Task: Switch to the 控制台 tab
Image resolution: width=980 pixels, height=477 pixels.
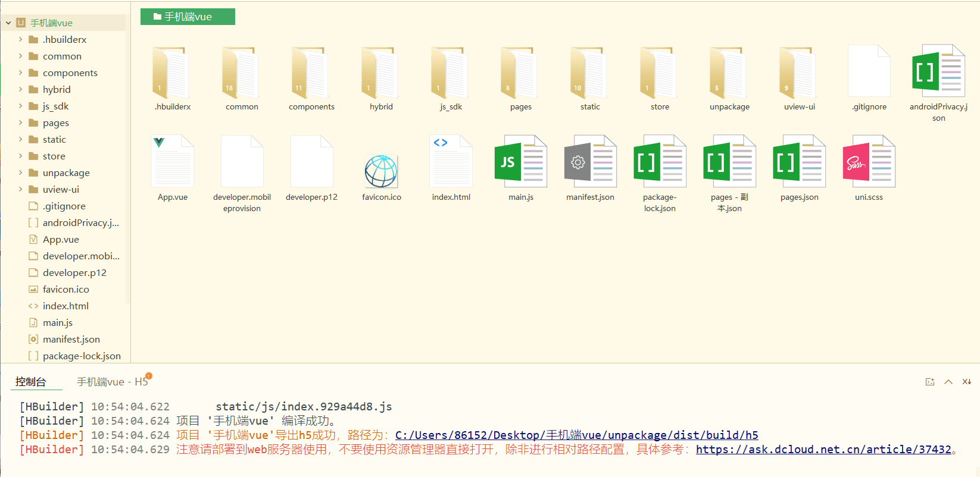Action: pyautogui.click(x=30, y=382)
